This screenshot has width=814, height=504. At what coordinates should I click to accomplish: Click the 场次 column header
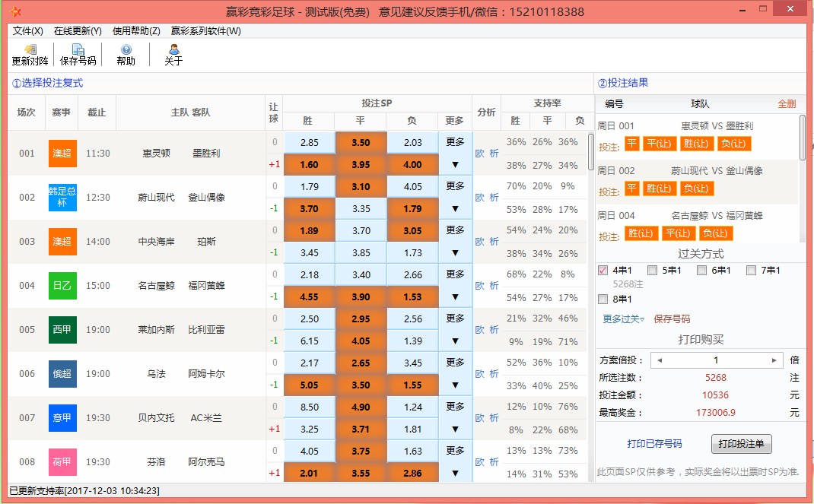pyautogui.click(x=27, y=113)
